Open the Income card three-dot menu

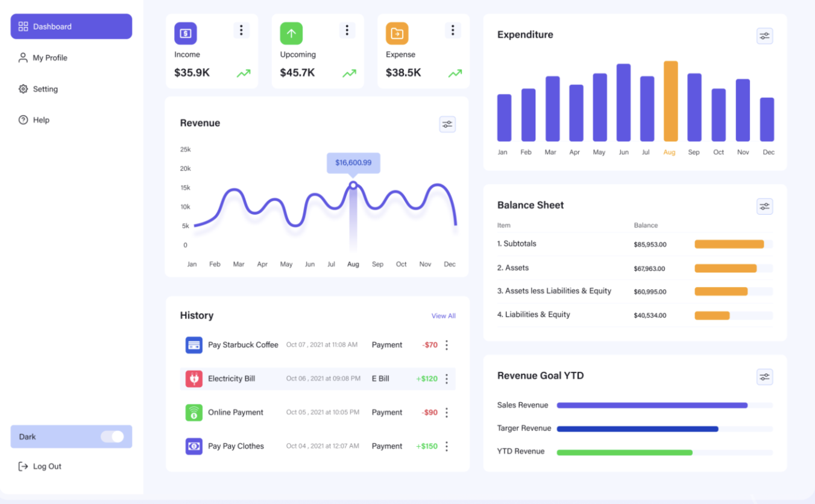[x=241, y=30]
